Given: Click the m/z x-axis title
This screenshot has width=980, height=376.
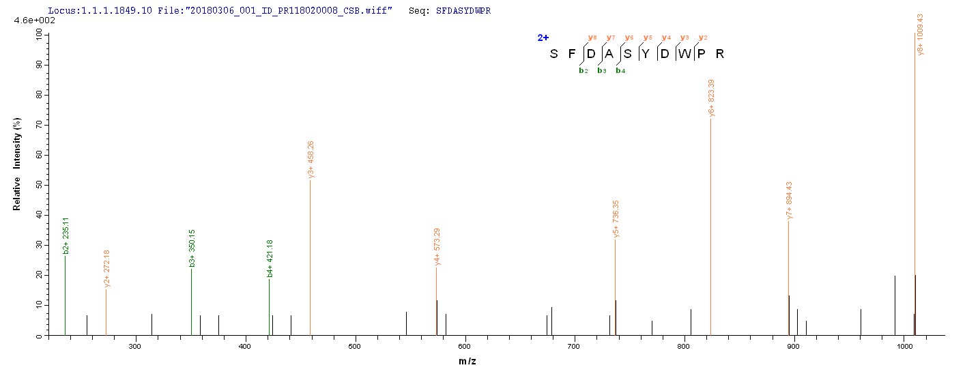Looking at the screenshot, I should (467, 361).
